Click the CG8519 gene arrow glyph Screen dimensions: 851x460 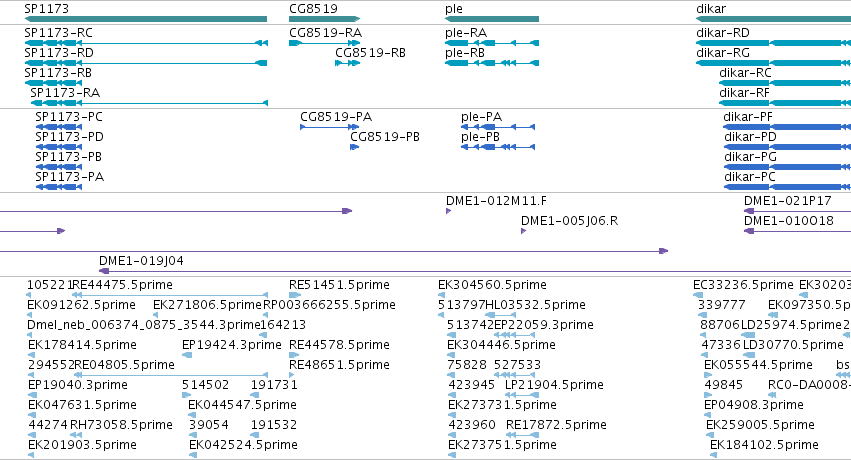pyautogui.click(x=325, y=19)
